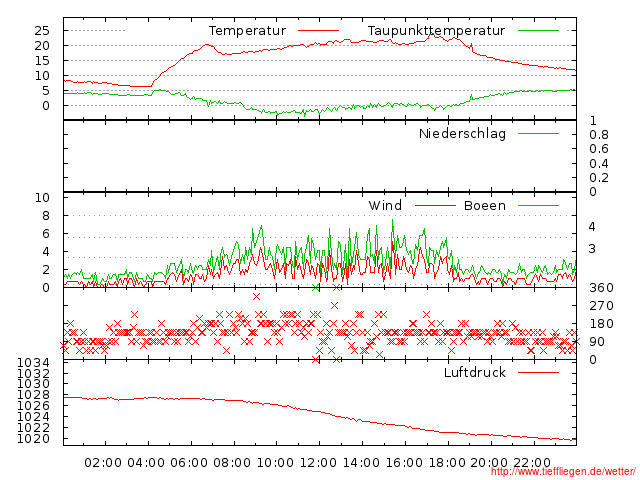640x480 pixels.
Task: Click the Niederschlag legend label
Action: (x=462, y=134)
